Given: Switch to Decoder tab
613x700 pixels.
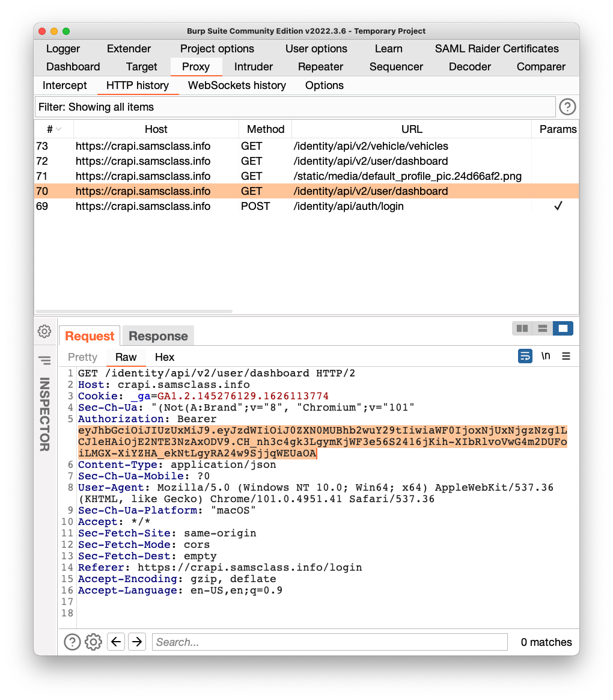Looking at the screenshot, I should tap(469, 67).
